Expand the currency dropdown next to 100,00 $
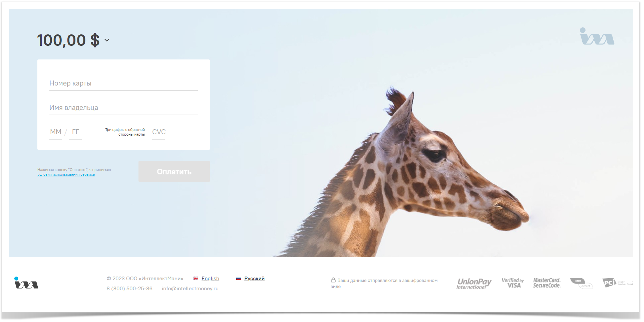The width and height of the screenshot is (644, 322). point(107,40)
